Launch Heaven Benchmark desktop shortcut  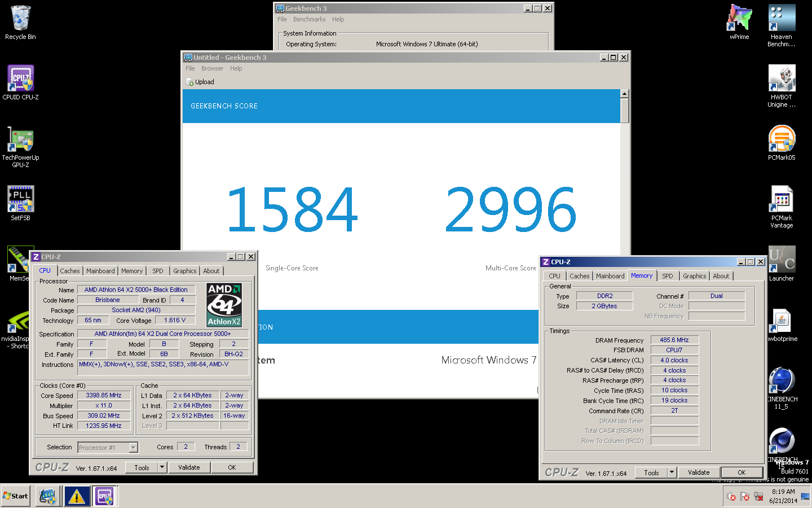coord(782,25)
